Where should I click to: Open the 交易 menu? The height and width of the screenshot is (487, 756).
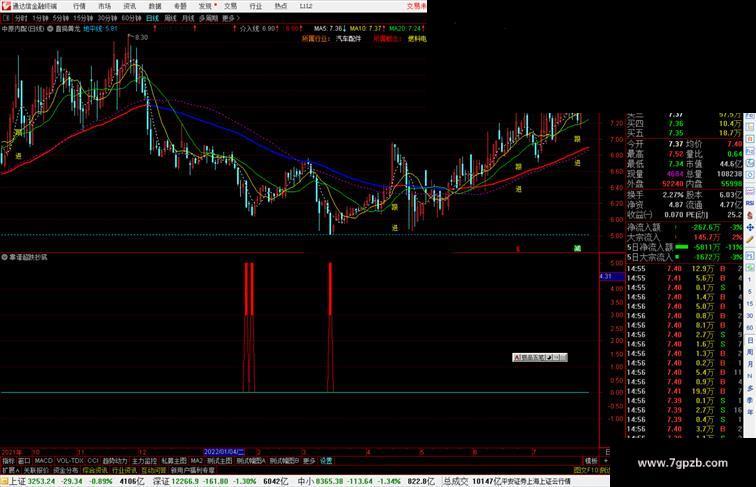(230, 6)
